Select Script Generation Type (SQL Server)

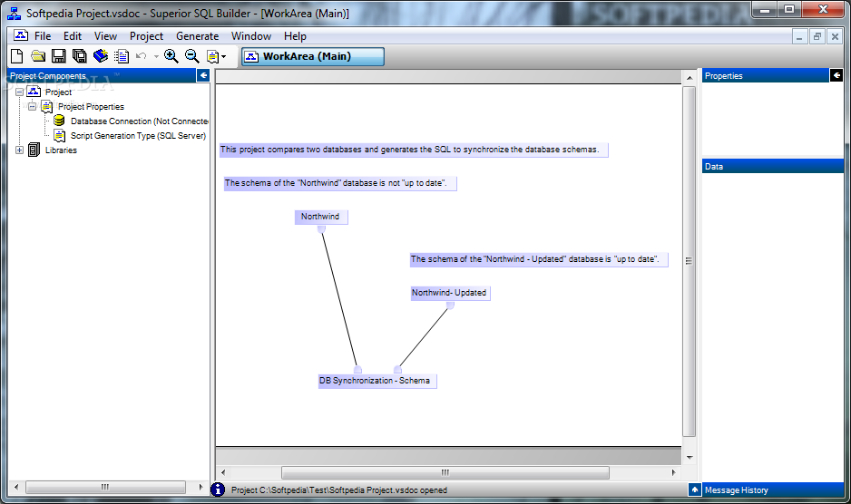(139, 136)
